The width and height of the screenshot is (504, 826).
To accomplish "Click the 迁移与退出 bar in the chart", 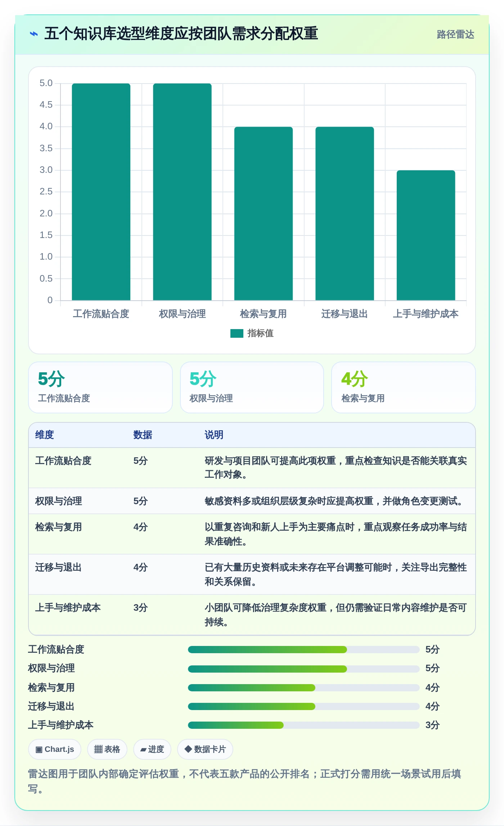I will coord(345,214).
